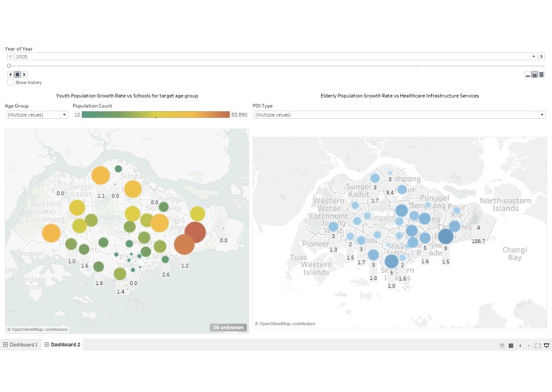The height and width of the screenshot is (392, 552).
Task: Open OpenStreetMap contributors link on youth map
Action: [37, 329]
